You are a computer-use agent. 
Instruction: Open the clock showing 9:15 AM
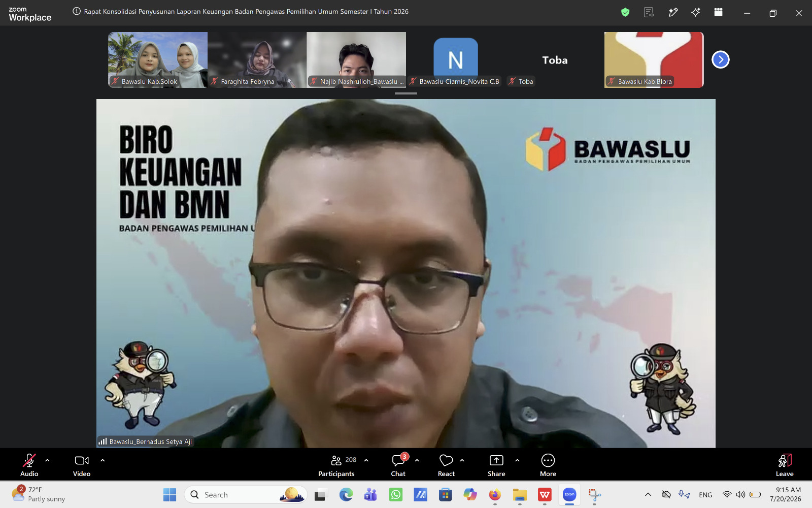(786, 494)
